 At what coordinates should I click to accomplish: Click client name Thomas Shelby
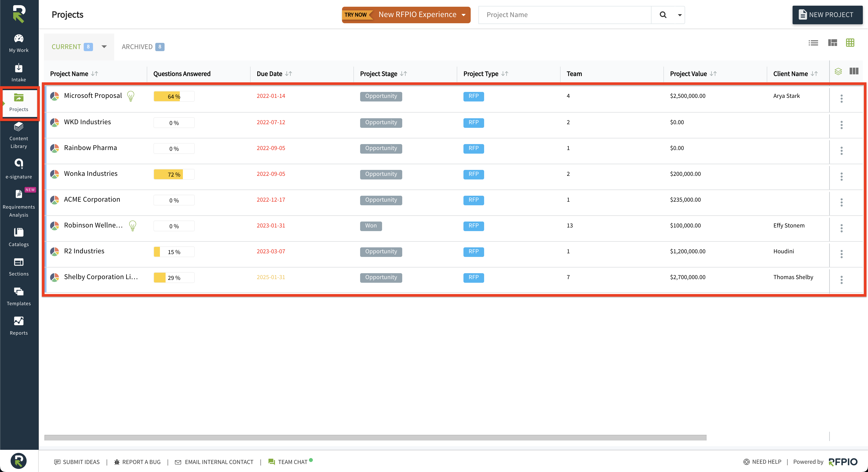793,277
